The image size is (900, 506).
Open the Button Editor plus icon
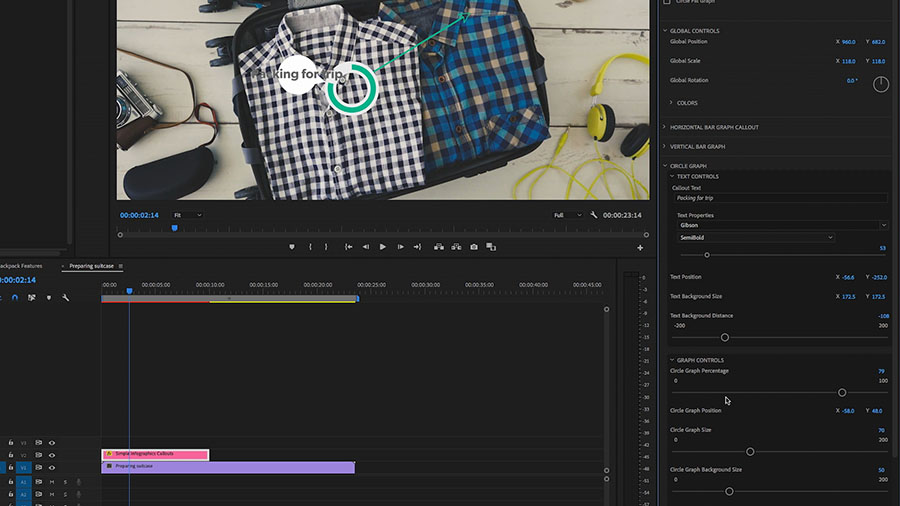(640, 247)
